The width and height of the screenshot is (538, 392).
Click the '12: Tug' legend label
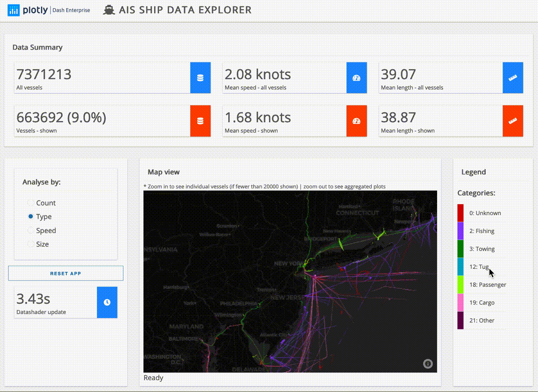(x=479, y=267)
